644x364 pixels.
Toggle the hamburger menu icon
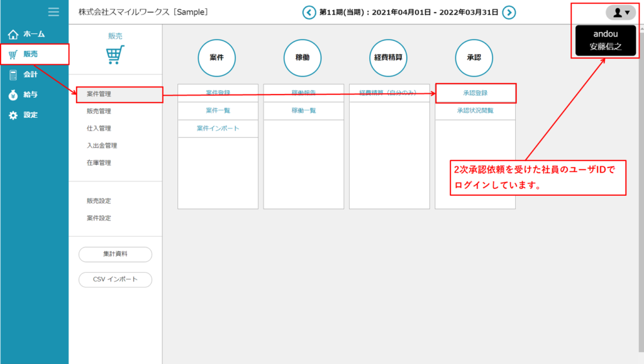pos(53,11)
